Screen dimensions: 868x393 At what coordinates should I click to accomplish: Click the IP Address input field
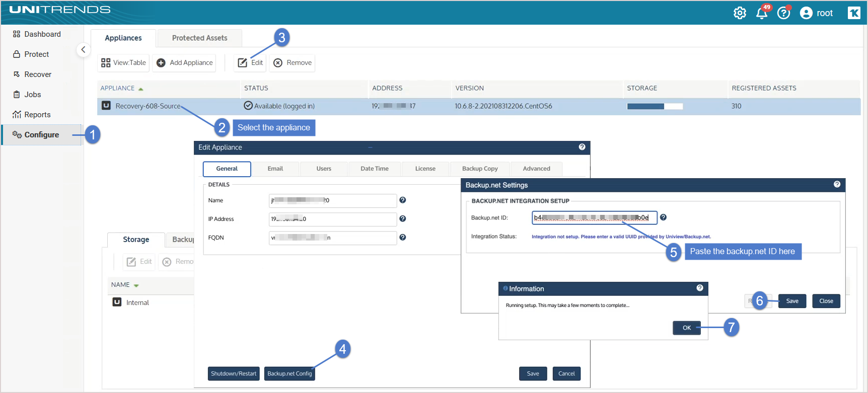click(333, 219)
